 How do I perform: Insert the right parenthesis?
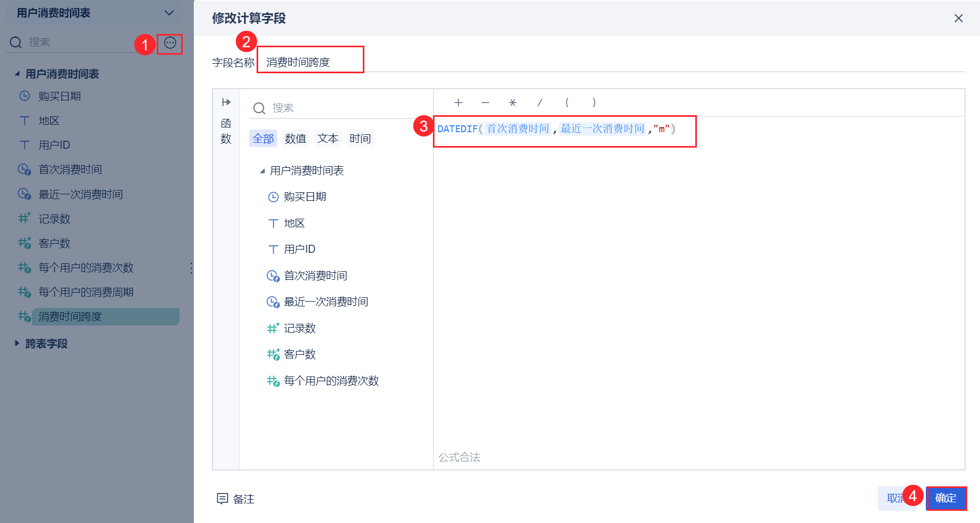pyautogui.click(x=594, y=102)
